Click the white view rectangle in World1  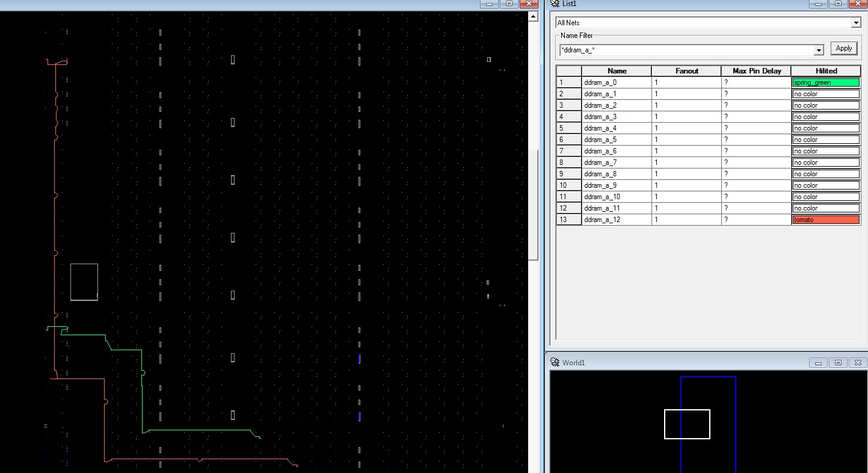[x=687, y=424]
